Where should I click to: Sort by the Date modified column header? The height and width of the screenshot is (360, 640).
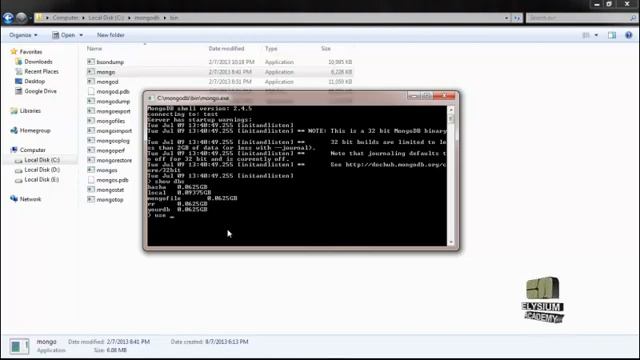coord(226,49)
